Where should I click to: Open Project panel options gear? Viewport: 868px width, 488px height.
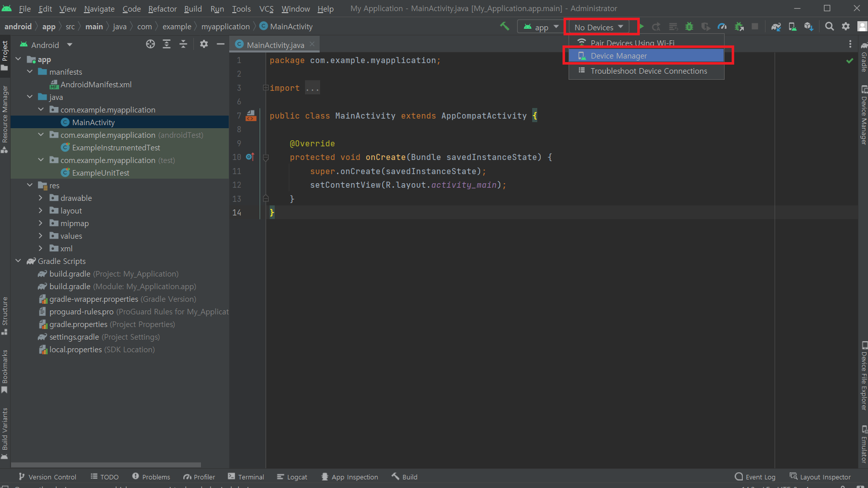[x=204, y=44]
